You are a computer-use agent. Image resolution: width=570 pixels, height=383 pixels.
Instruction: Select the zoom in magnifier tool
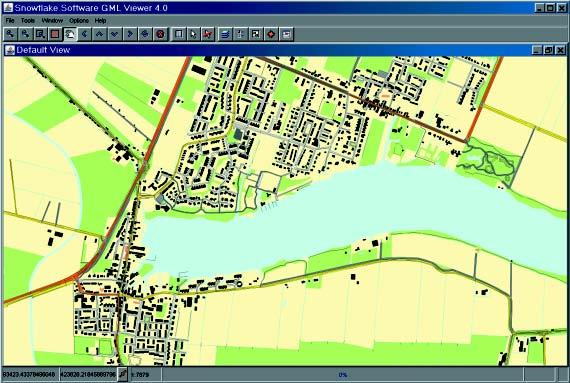(10, 34)
